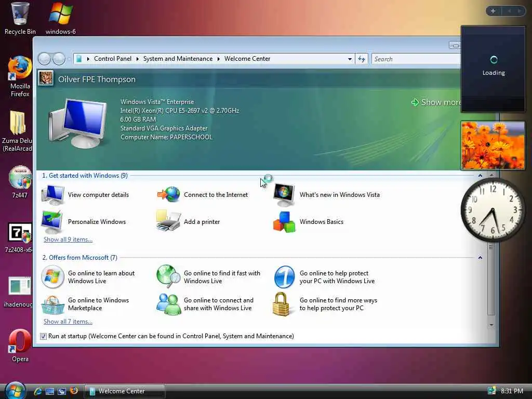This screenshot has width=532, height=399.
Task: Click Switch between windows in Quick Launch
Action: [62, 391]
